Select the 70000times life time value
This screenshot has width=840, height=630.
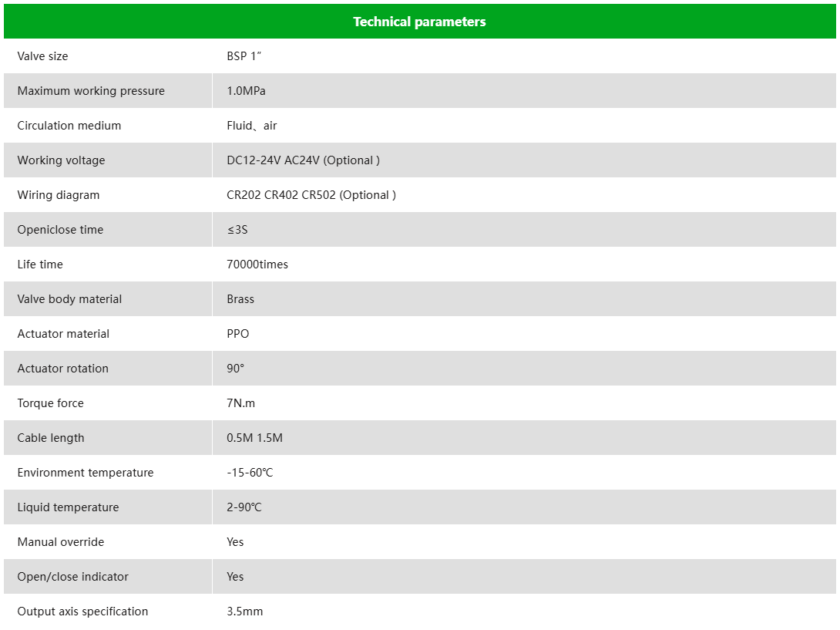click(x=257, y=264)
